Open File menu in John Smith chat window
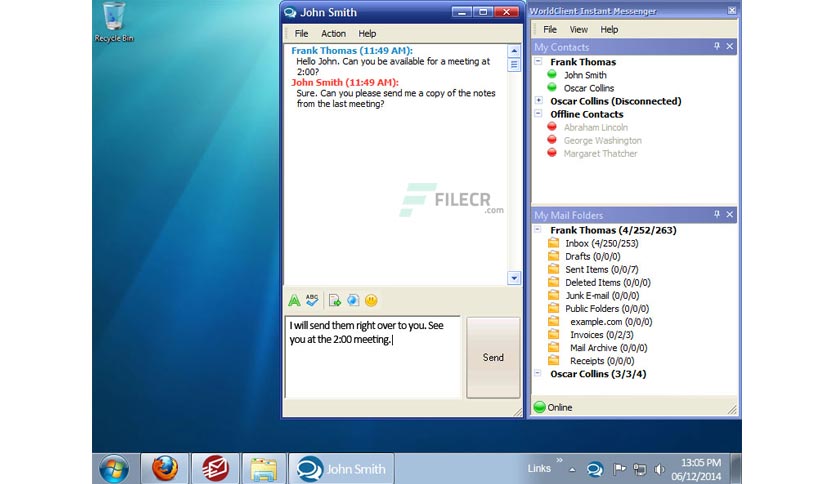Screen dimensions: 836x484 301,34
